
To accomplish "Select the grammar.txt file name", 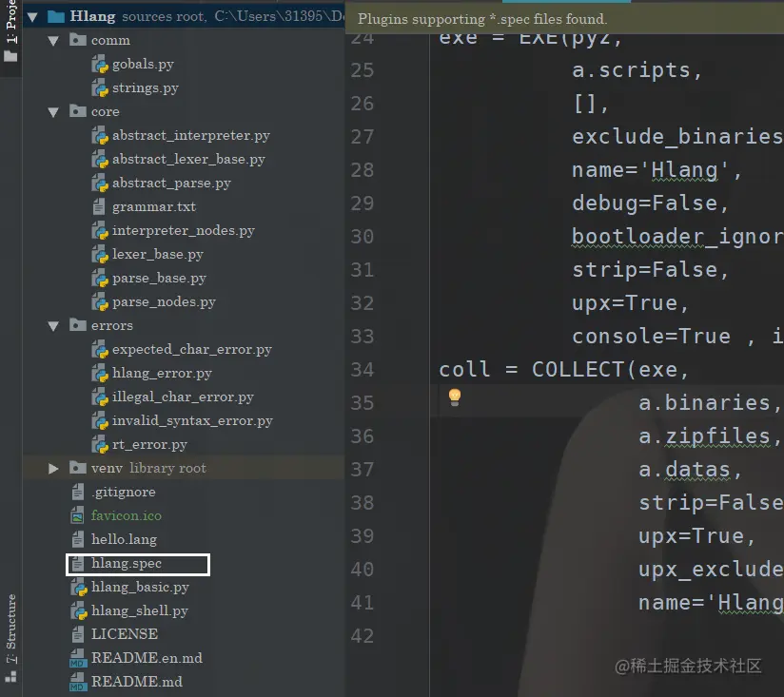I will [x=154, y=207].
